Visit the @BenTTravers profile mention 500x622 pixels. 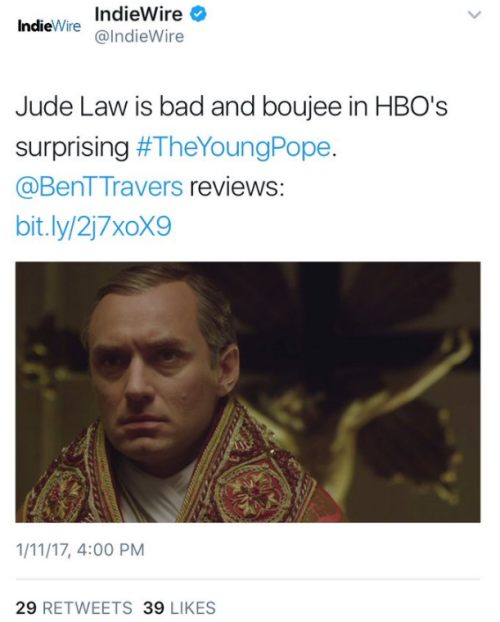(x=99, y=187)
